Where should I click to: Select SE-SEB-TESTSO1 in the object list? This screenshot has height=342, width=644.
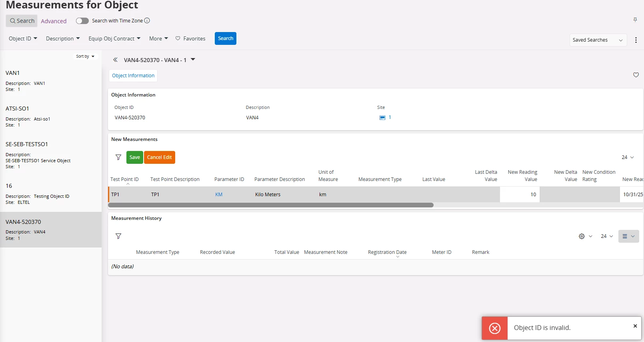(51, 155)
